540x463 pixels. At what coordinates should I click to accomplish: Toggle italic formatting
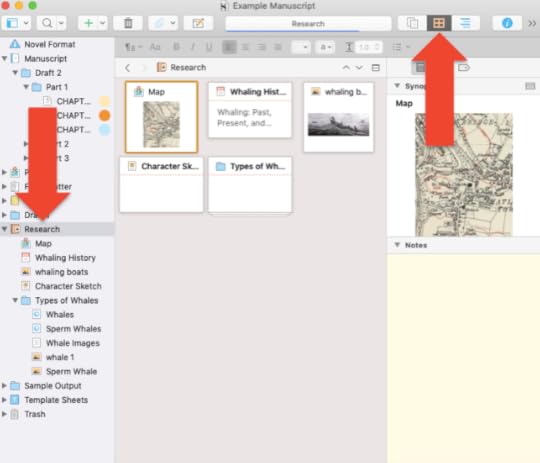pos(193,47)
